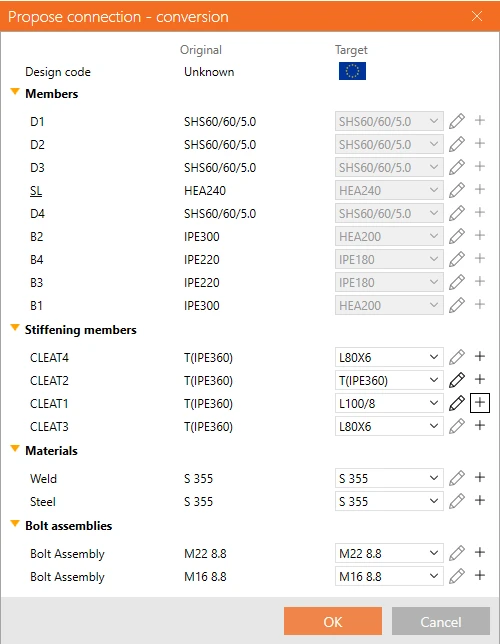This screenshot has height=644, width=500.
Task: Click the pencil icon for CLEAT1
Action: point(457,403)
